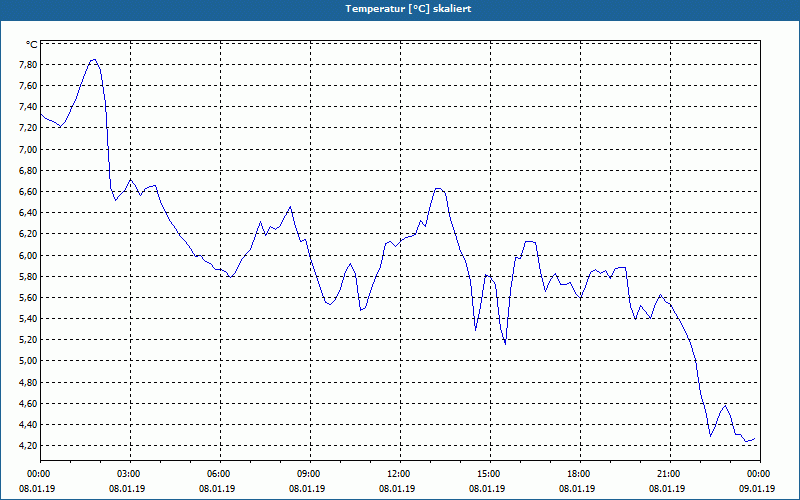
Task: Click the 21:00 time axis label
Action: click(668, 474)
